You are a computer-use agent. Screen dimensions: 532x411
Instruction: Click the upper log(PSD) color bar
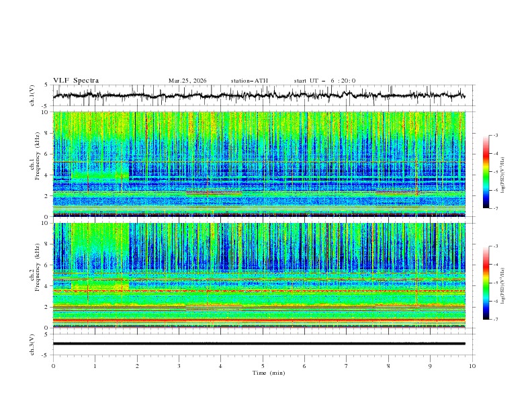(486, 171)
